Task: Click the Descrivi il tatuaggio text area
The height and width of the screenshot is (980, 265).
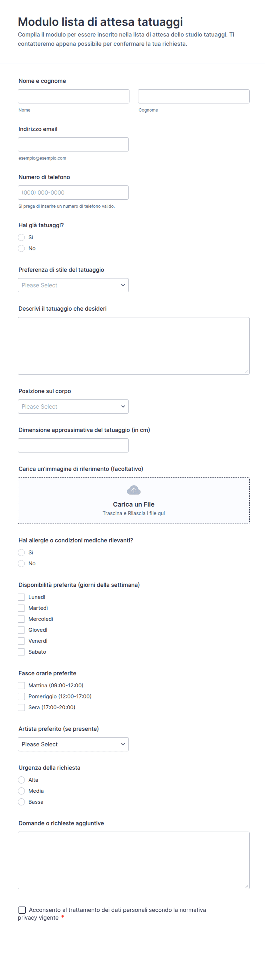Action: [133, 346]
